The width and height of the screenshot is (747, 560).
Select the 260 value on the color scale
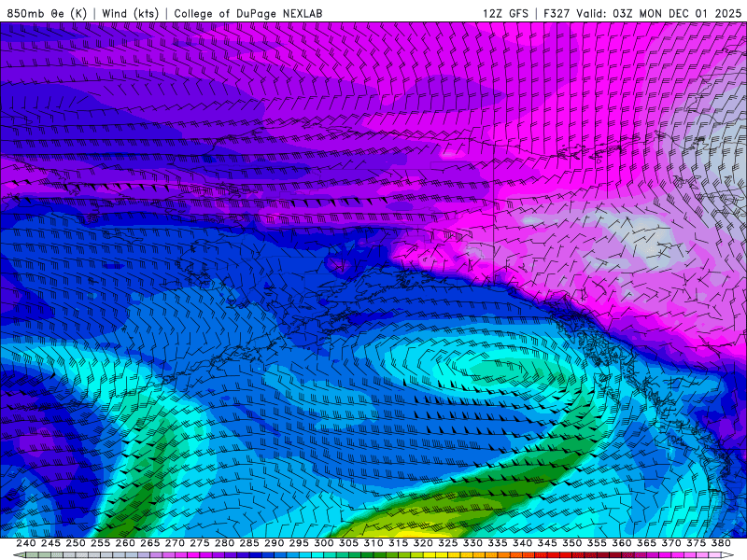coord(125,543)
